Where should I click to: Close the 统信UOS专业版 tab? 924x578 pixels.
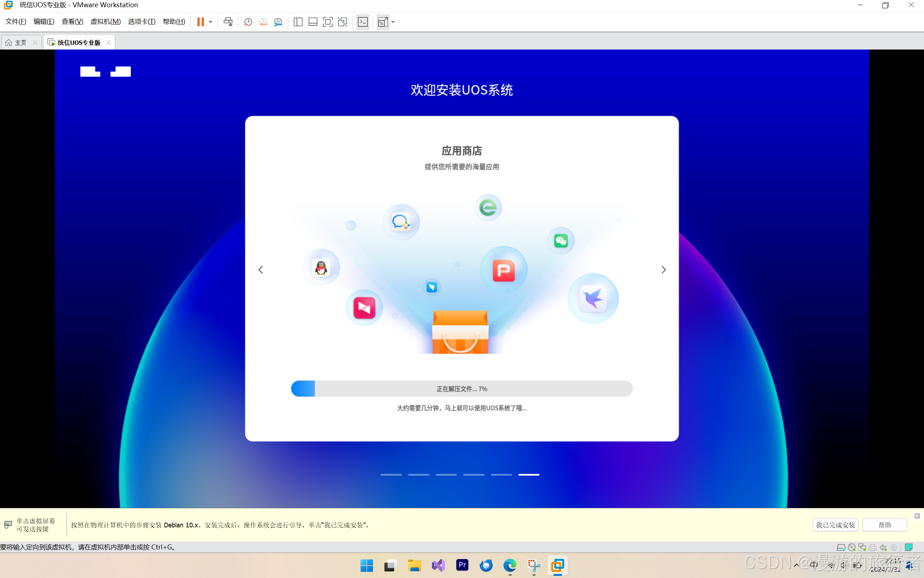point(108,42)
